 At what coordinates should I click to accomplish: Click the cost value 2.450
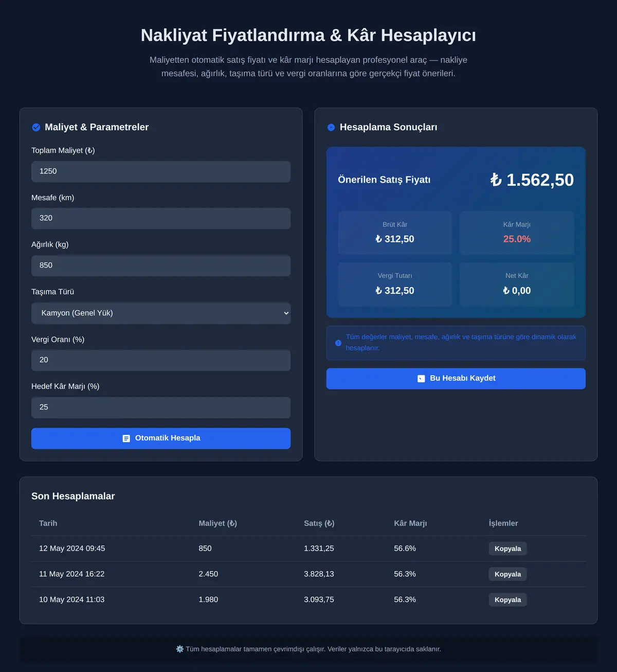click(208, 574)
